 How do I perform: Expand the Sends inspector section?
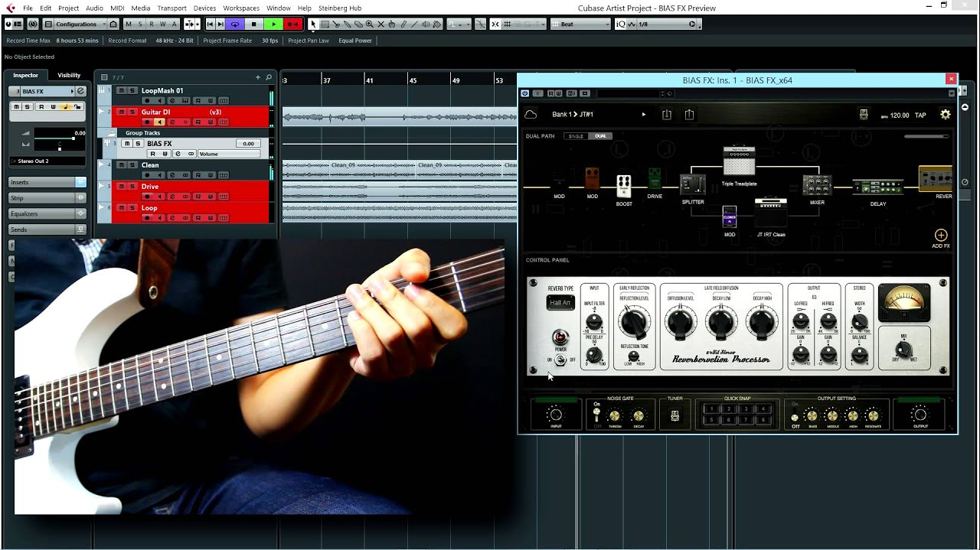[47, 229]
